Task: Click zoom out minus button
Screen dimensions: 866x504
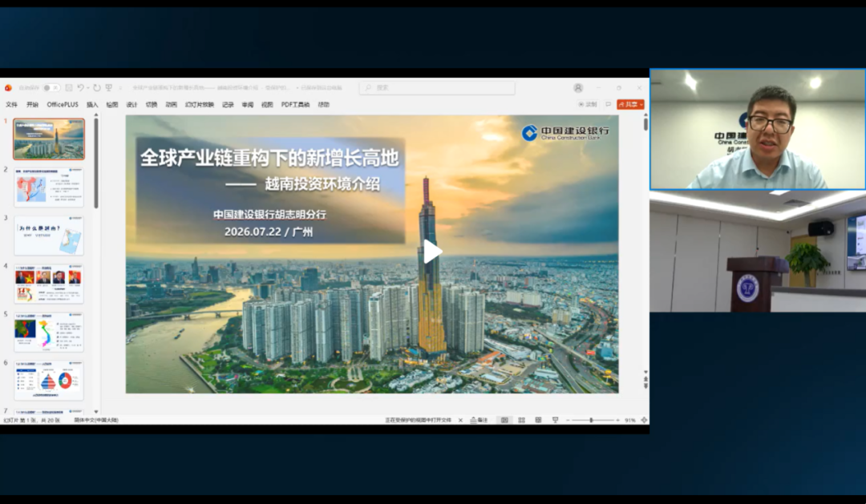Action: point(568,420)
